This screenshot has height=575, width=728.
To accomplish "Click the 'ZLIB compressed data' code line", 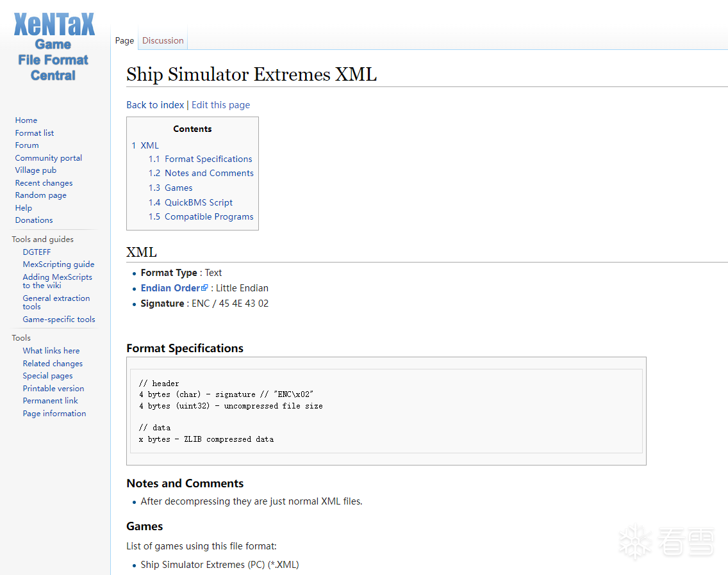I will pos(206,439).
